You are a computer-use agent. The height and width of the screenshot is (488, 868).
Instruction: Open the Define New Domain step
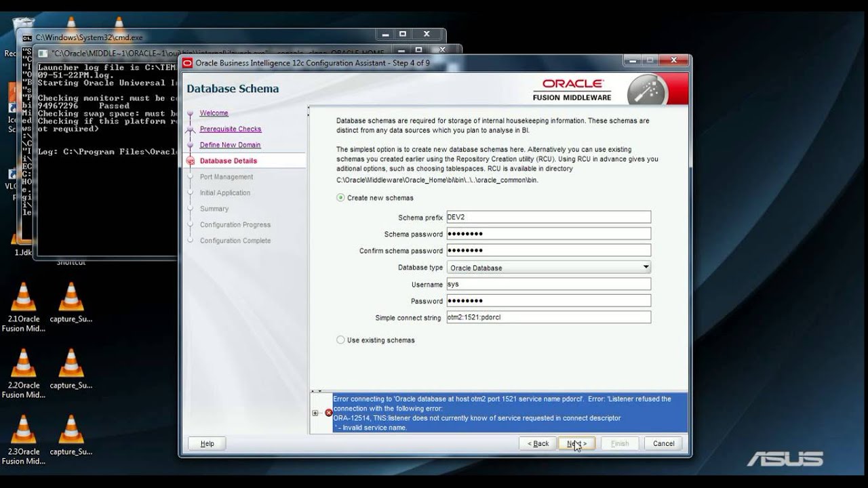tap(231, 145)
